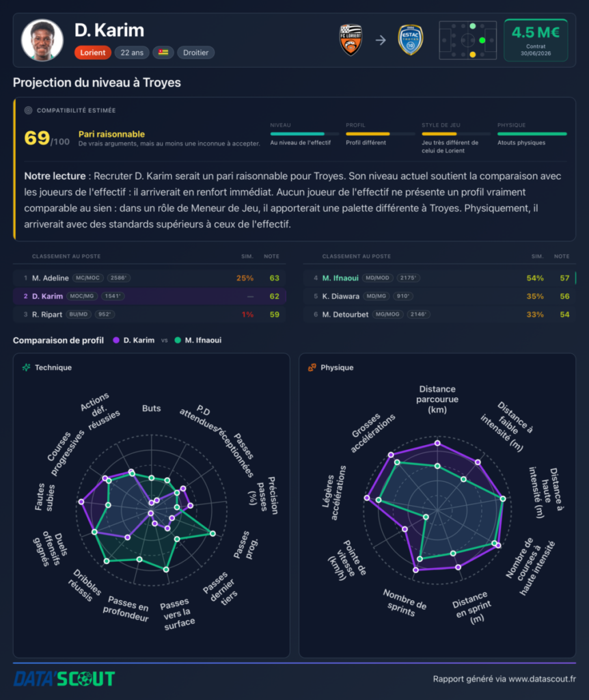Select the Lorient club tag
The height and width of the screenshot is (700, 589).
pyautogui.click(x=93, y=53)
